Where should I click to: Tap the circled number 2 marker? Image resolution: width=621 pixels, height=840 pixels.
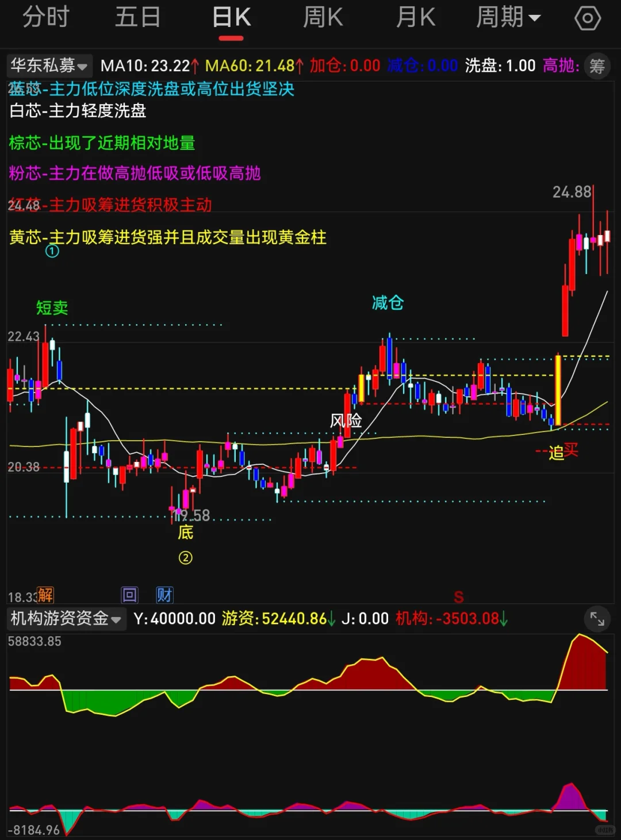coord(185,557)
